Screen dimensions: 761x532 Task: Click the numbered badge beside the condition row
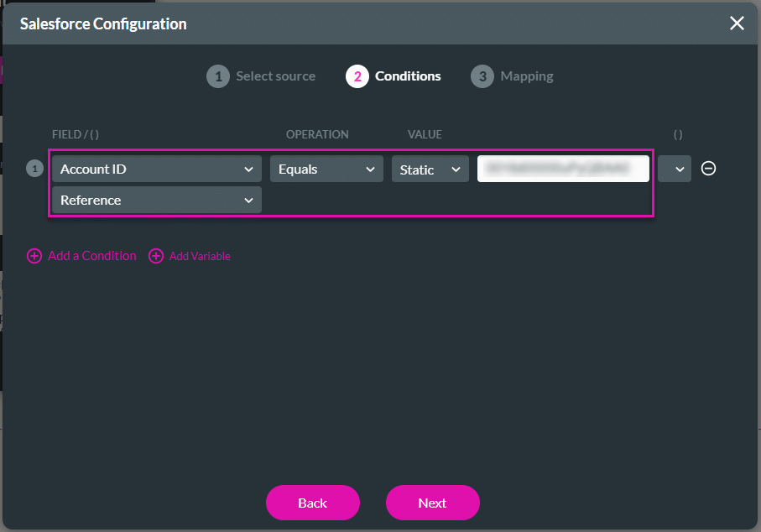coord(34,169)
